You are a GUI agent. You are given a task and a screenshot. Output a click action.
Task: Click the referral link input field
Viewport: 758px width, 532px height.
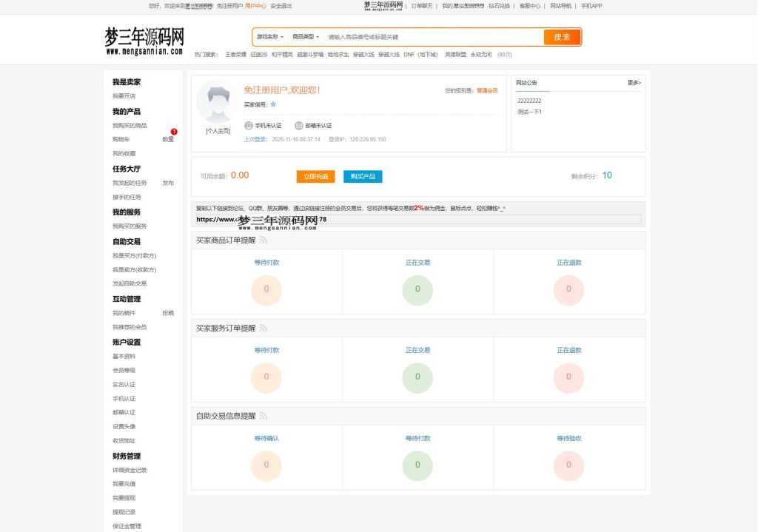(415, 220)
